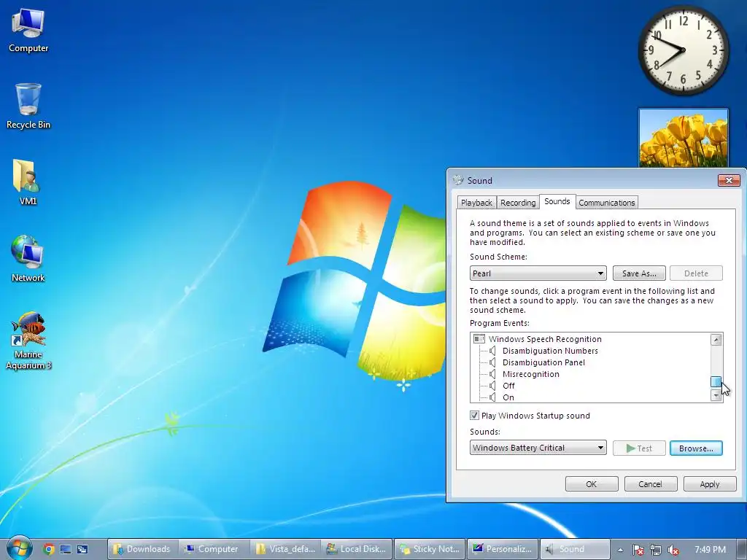
Task: Switch to the Downloads taskbar window
Action: point(143,549)
